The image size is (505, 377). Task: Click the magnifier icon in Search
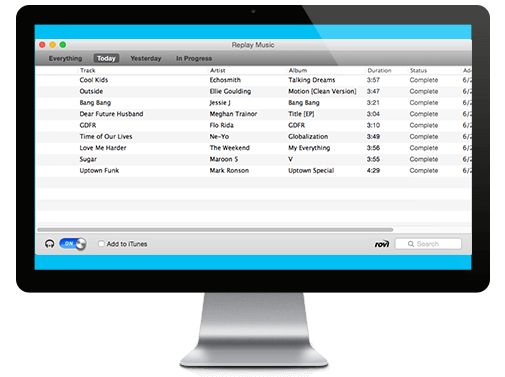pos(411,244)
